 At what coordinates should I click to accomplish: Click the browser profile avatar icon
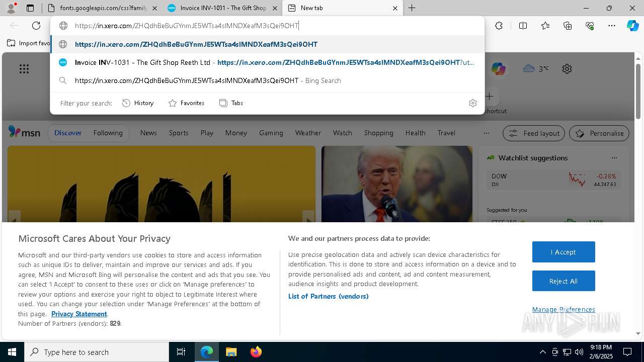click(x=11, y=8)
